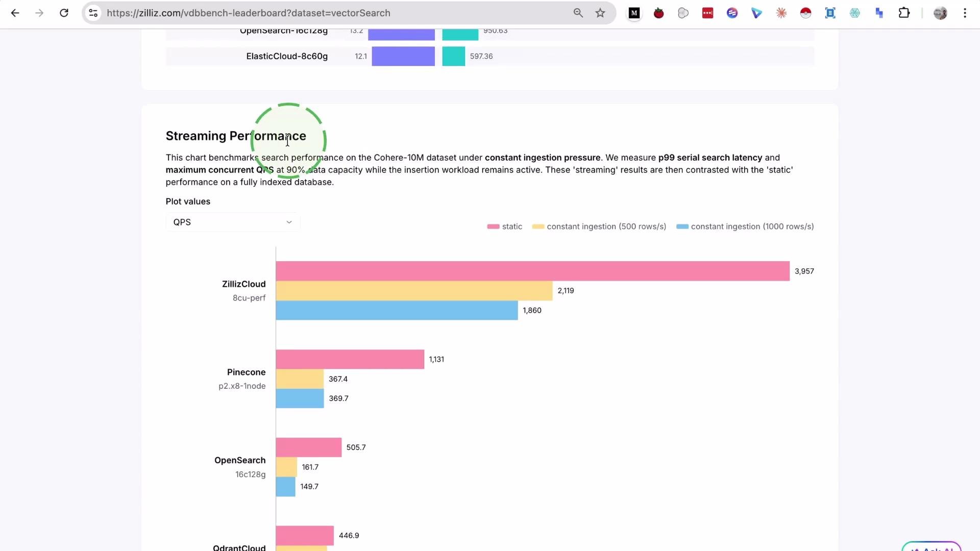Open the Chrome profile avatar

coord(940,13)
